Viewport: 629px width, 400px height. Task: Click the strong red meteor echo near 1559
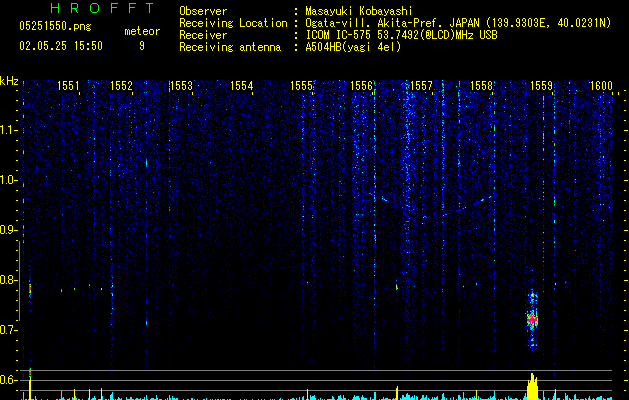532,320
